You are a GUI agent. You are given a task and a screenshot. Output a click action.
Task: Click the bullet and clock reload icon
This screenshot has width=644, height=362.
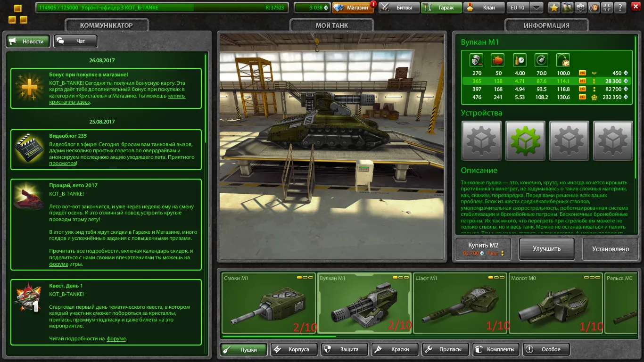[x=520, y=60]
